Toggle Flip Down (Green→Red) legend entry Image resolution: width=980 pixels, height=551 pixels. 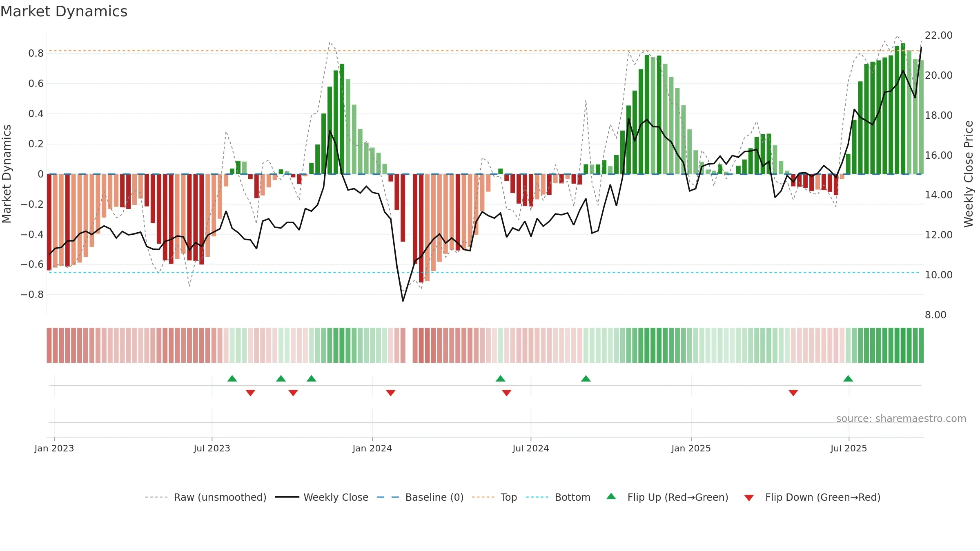(812, 497)
